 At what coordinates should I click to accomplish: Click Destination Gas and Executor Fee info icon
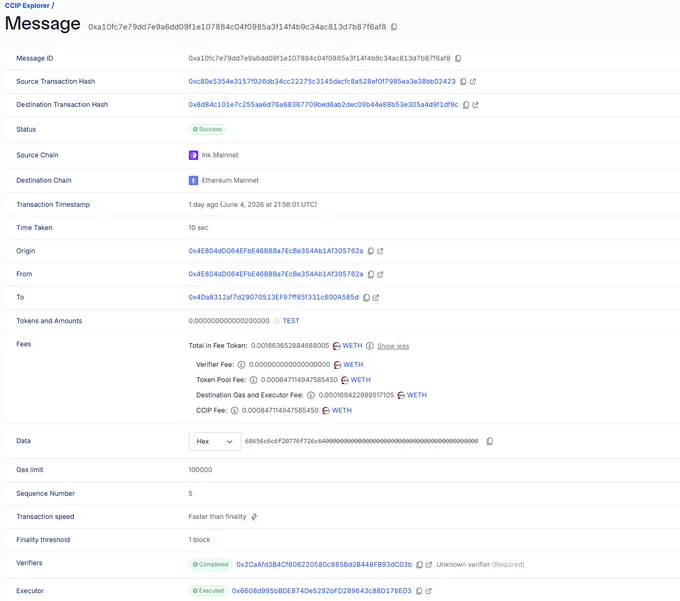point(311,395)
